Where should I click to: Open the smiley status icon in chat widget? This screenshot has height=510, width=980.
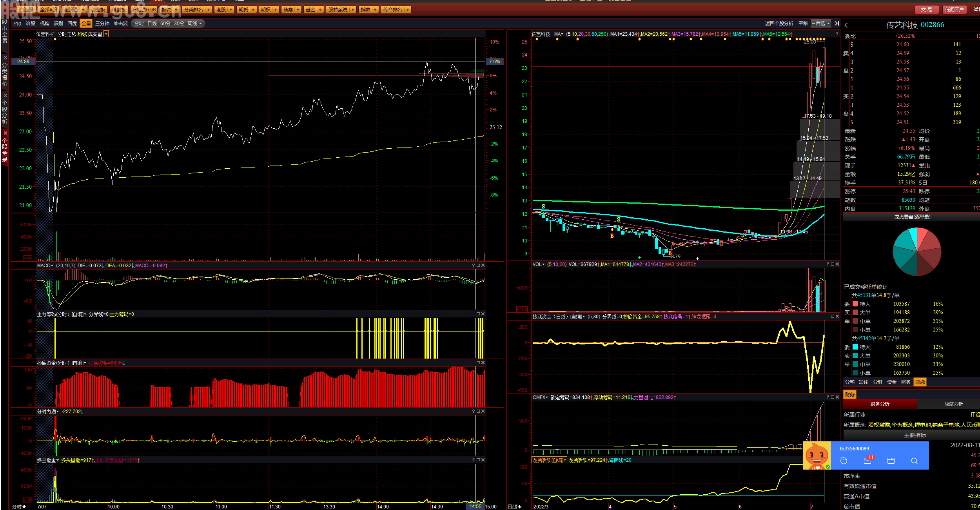pyautogui.click(x=844, y=461)
